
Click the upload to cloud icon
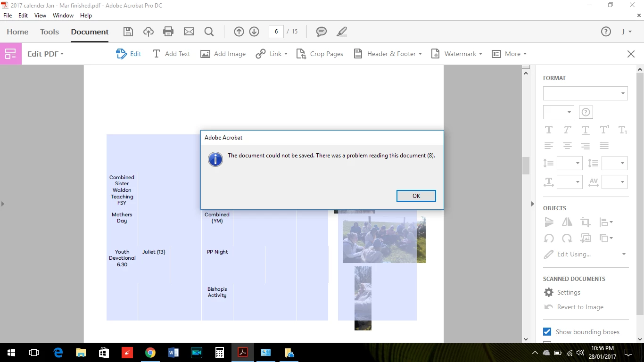tap(149, 32)
